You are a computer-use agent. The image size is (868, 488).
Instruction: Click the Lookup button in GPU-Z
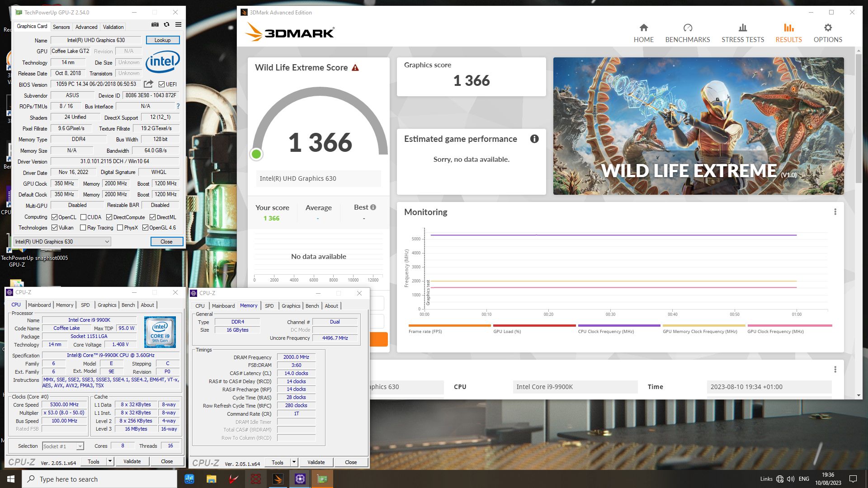pos(162,40)
